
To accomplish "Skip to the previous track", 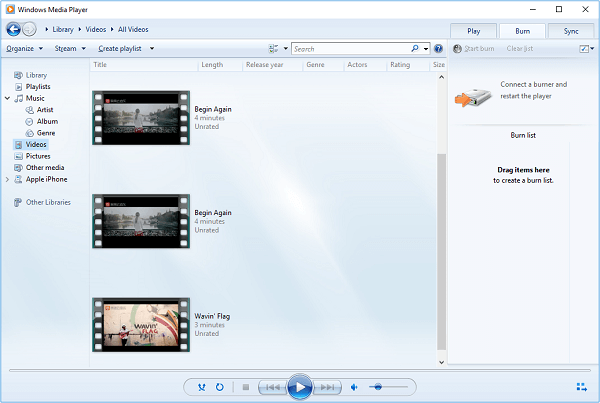I will coord(272,387).
